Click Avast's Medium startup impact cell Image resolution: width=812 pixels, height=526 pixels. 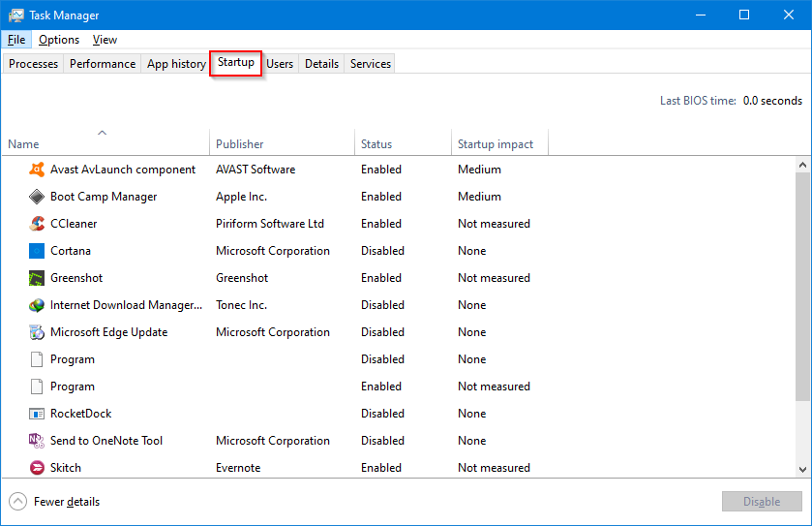pos(479,170)
